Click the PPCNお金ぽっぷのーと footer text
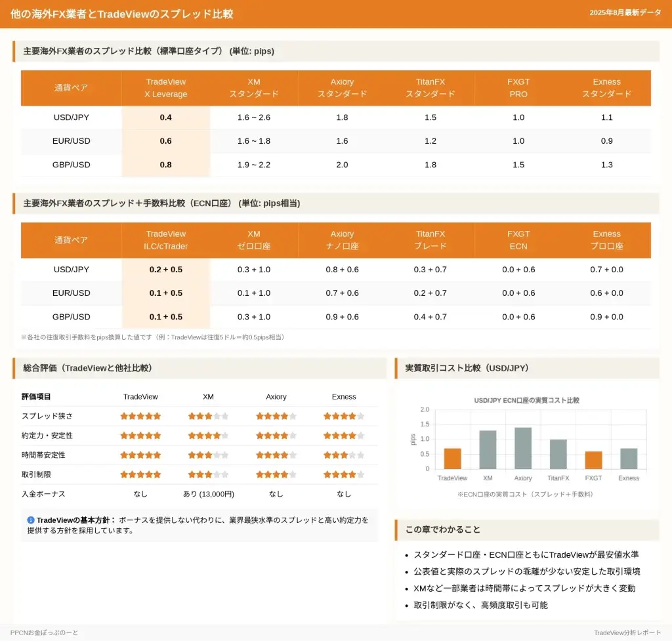The height and width of the screenshot is (641, 672). 44,632
